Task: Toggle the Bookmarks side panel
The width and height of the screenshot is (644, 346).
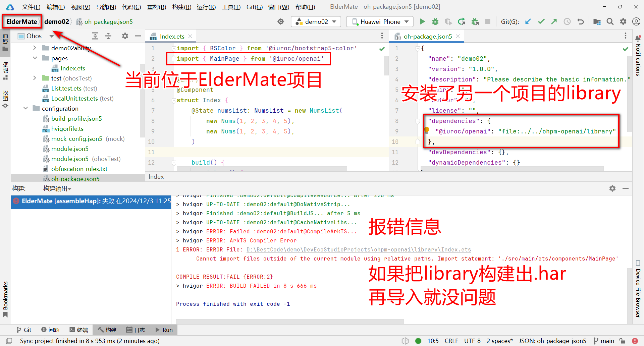Action: coord(5,299)
